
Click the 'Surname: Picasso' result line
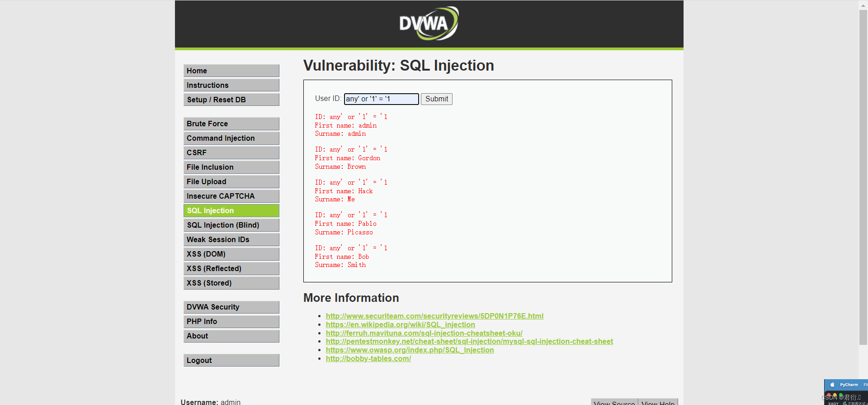tap(344, 232)
